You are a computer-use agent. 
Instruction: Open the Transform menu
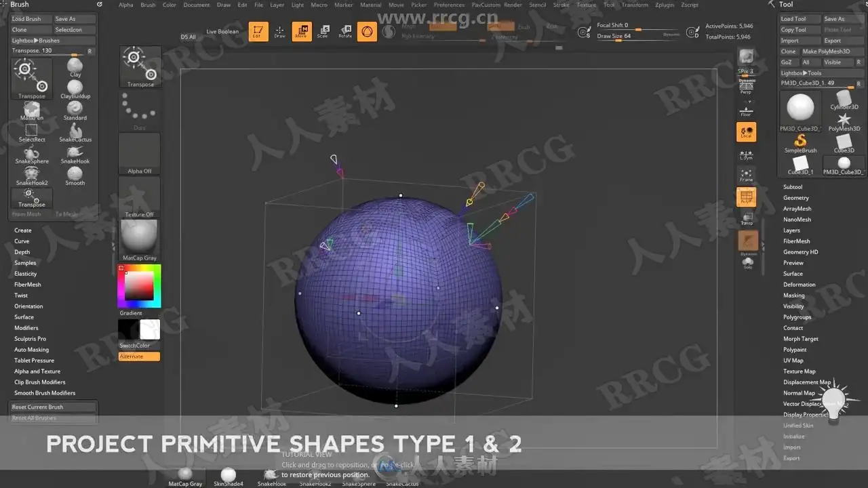(x=635, y=5)
